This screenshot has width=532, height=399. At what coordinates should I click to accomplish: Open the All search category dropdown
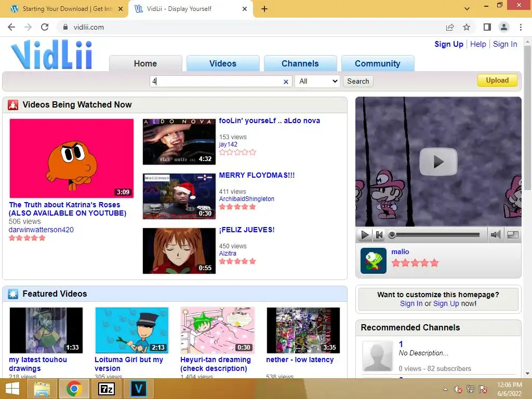pos(317,81)
